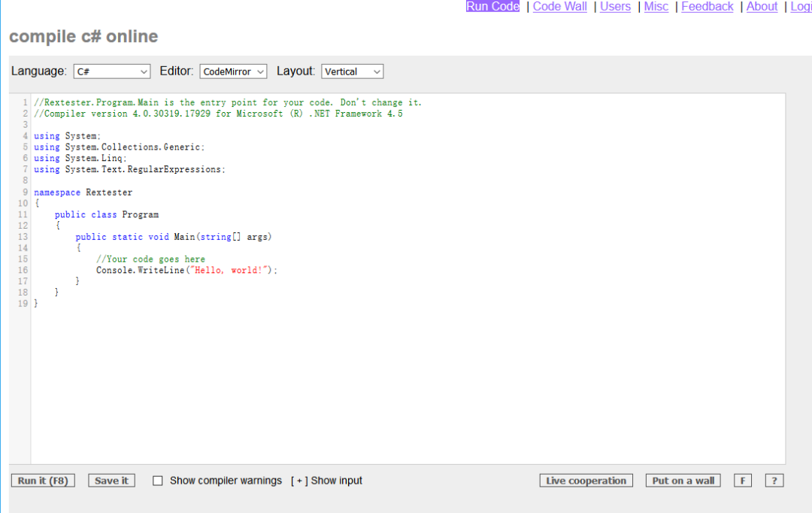The width and height of the screenshot is (812, 513).
Task: Start Live cooperation session
Action: pos(586,481)
